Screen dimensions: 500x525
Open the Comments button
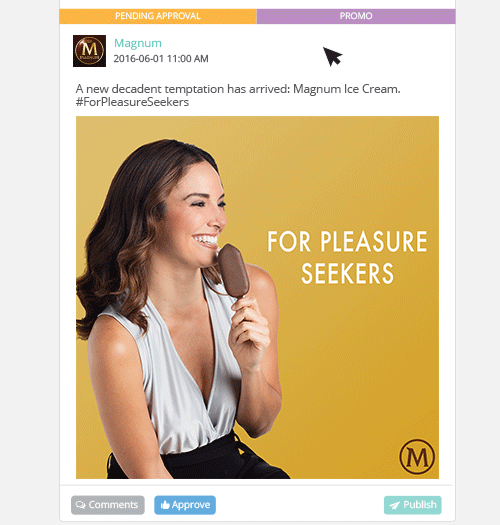pyautogui.click(x=108, y=505)
